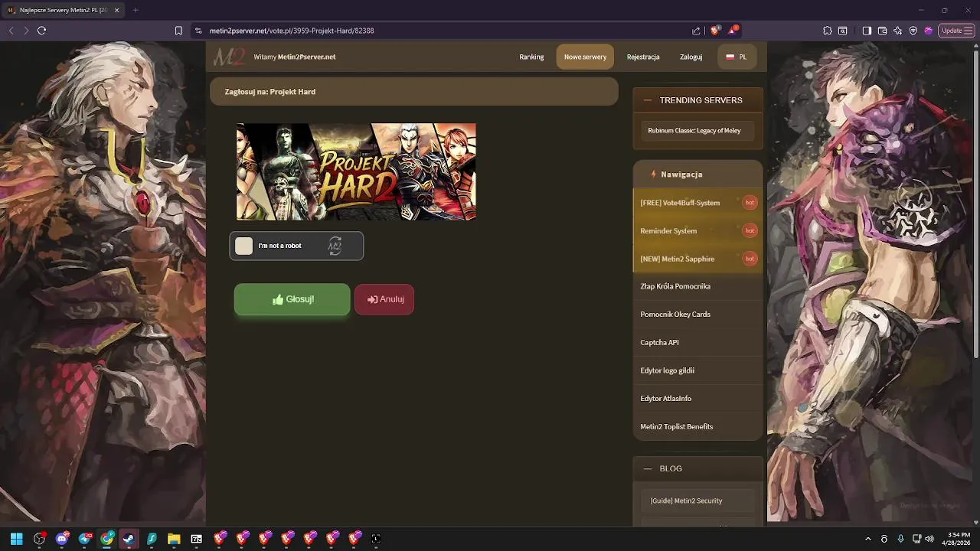This screenshot has height=551, width=980.
Task: Open Edytor AtlasInfo link
Action: click(665, 399)
